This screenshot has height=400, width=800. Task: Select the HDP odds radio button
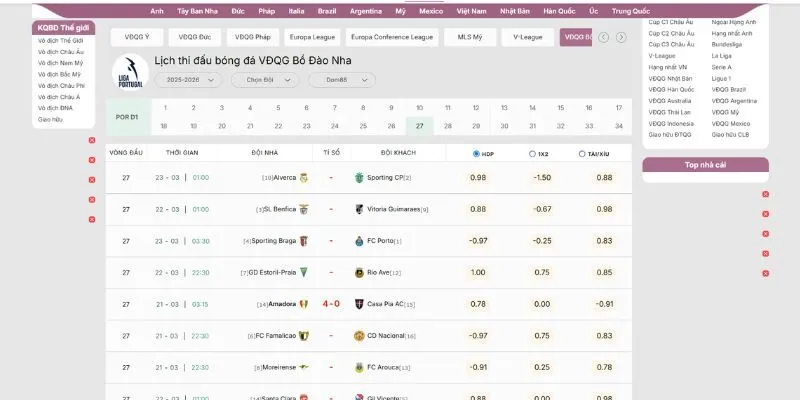476,154
